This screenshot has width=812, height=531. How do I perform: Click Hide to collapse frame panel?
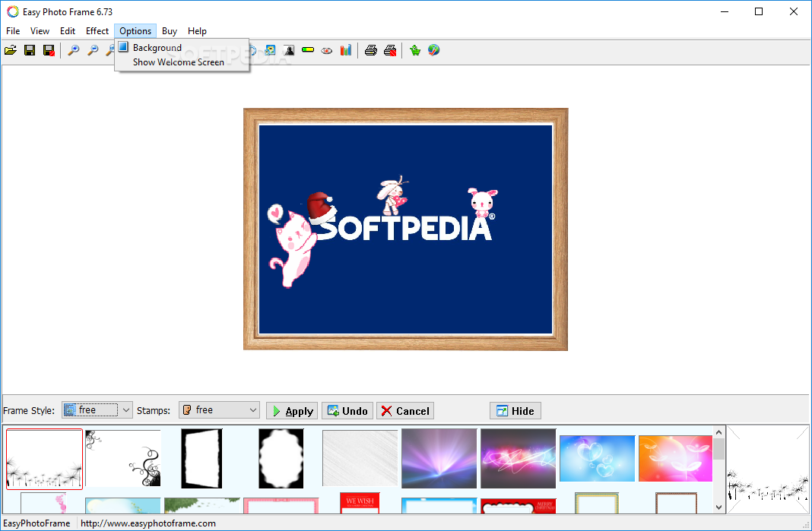[x=515, y=411]
